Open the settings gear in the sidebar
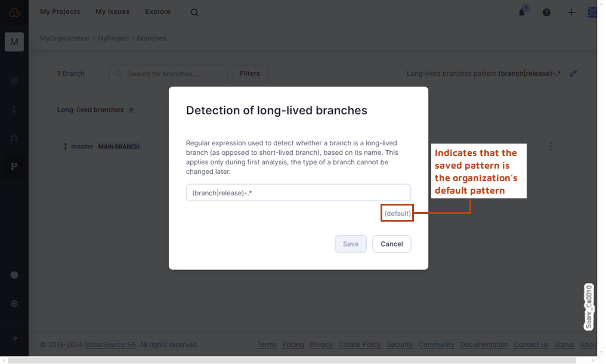Viewport: 606px width, 364px height. 14,303
